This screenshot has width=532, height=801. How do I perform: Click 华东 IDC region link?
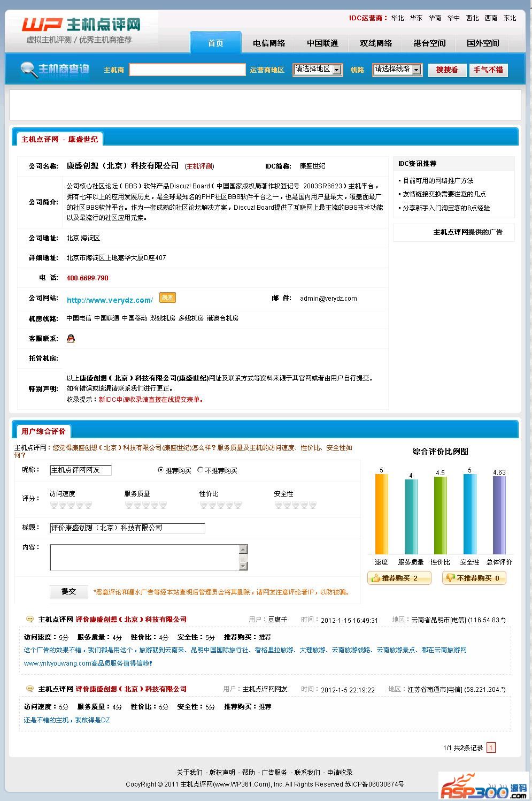click(x=416, y=18)
